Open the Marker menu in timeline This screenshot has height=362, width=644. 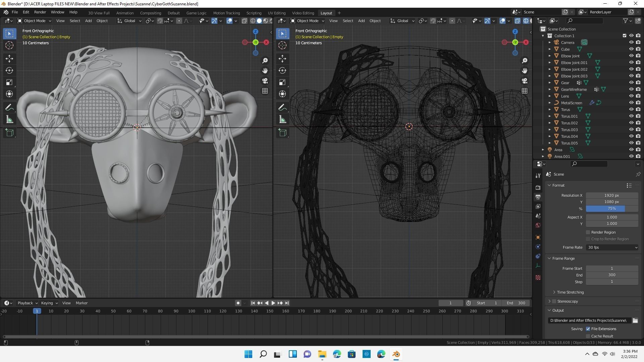[82, 303]
